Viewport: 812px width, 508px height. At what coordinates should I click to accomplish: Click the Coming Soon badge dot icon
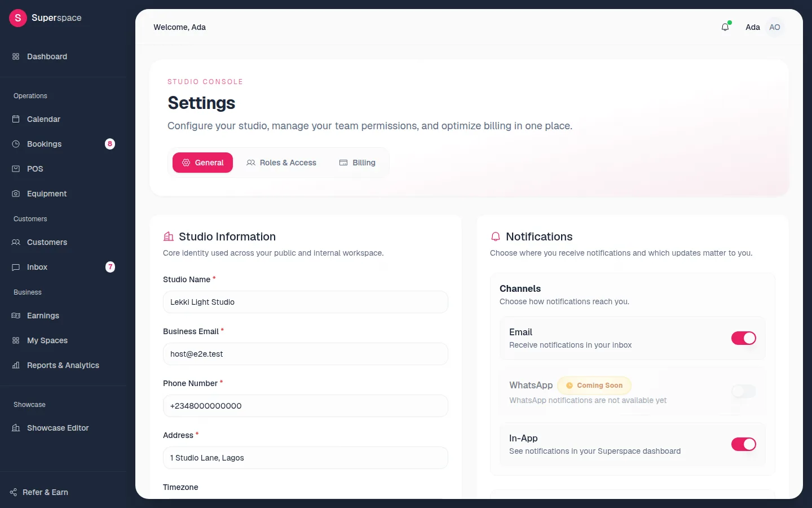[570, 386]
